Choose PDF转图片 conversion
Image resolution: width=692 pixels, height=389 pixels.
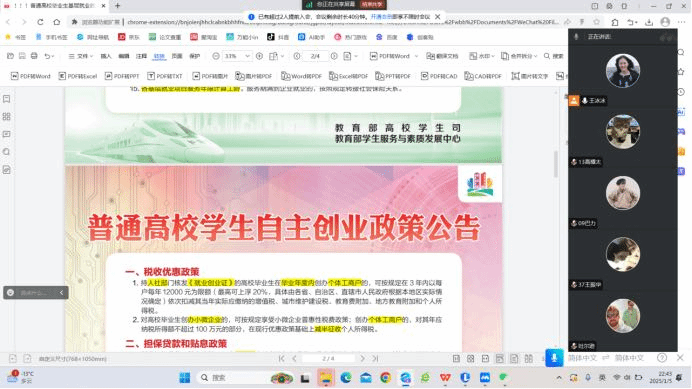pos(210,76)
